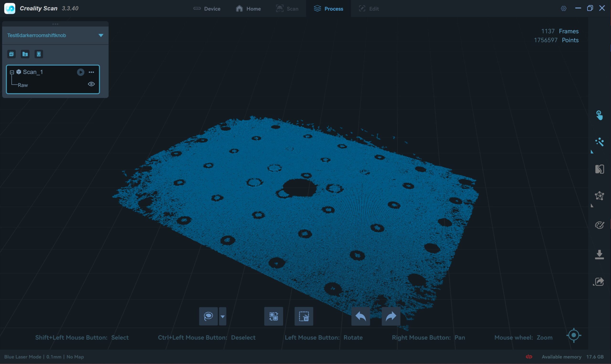
Task: Click the delete selected points icon
Action: point(304,316)
